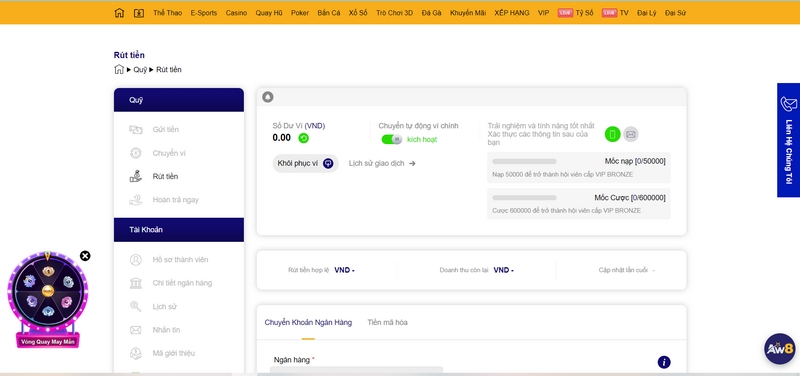
Task: Click the deposit icon beside the home icon
Action: [139, 13]
